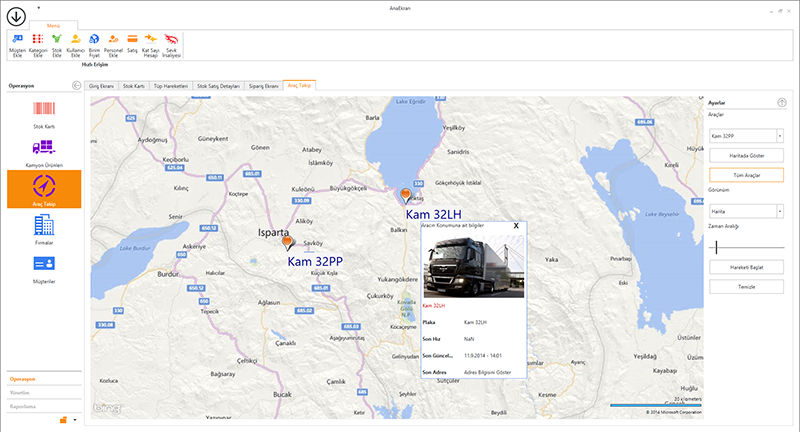The width and height of the screenshot is (800, 432).
Task: Click the Bucak town label on map
Action: [282, 394]
